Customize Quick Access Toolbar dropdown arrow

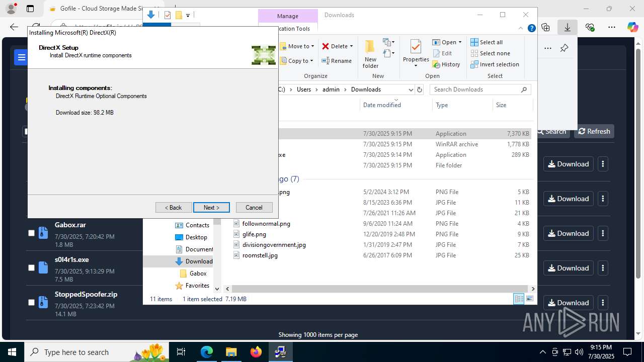[x=188, y=15]
